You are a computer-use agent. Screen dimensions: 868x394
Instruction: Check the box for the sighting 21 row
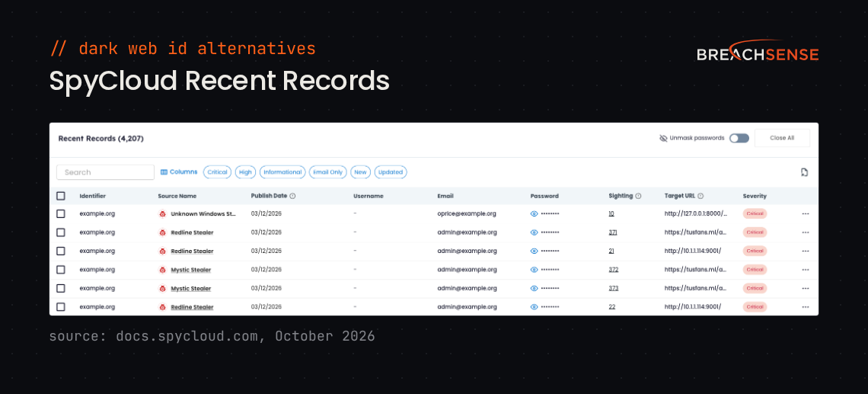coord(61,251)
